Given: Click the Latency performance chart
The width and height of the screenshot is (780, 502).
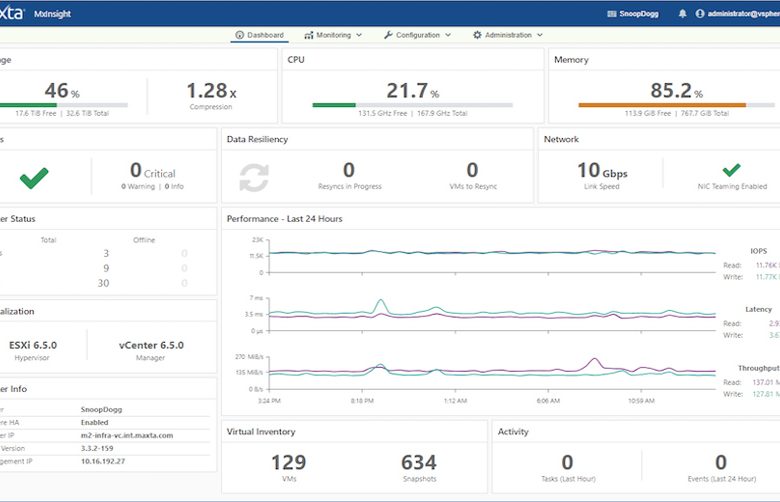Looking at the screenshot, I should click(x=491, y=314).
